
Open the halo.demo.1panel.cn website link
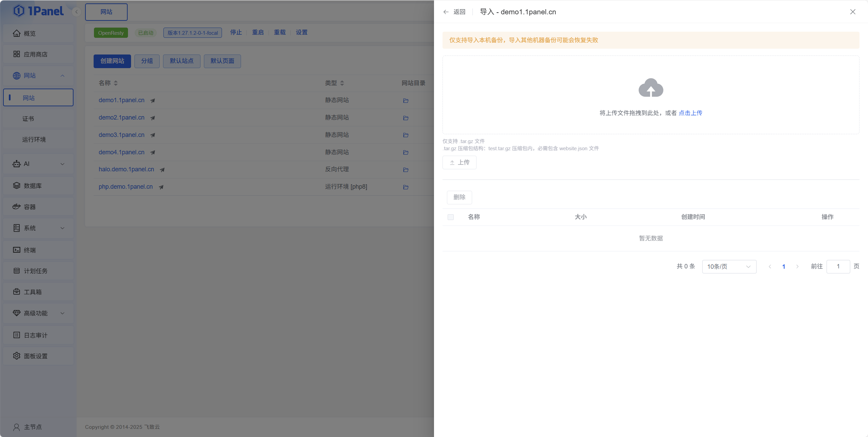pyautogui.click(x=126, y=169)
